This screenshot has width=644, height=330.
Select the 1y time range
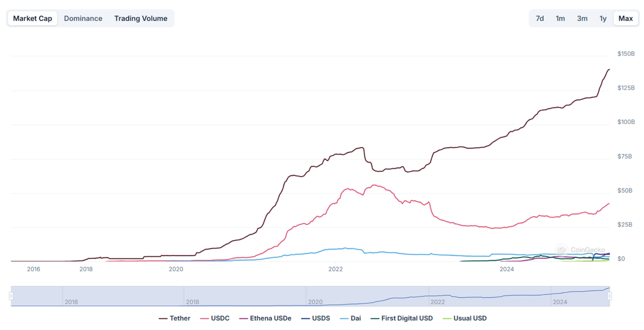click(603, 19)
